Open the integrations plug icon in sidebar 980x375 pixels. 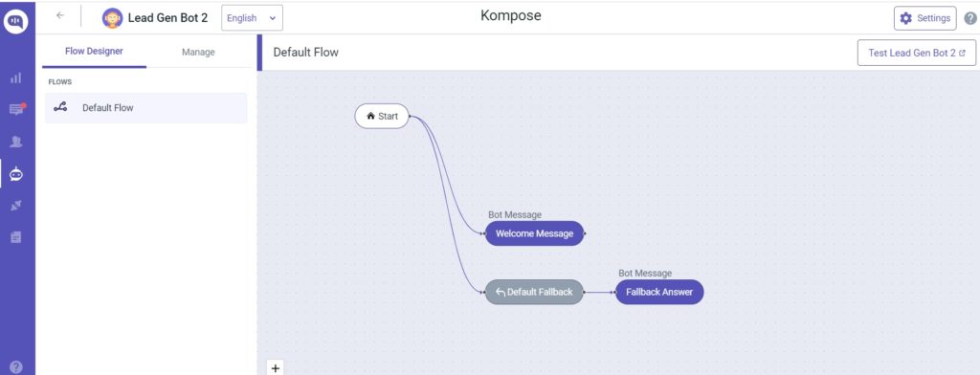point(15,205)
